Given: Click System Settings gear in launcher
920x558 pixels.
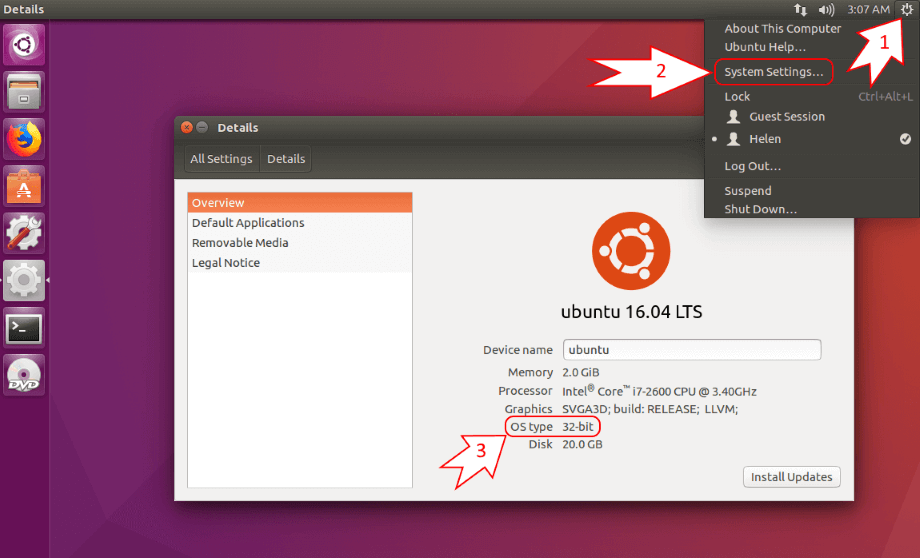Looking at the screenshot, I should coord(23,280).
